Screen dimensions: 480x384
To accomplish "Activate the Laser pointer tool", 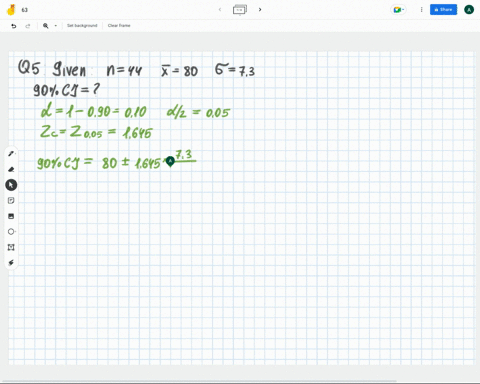I will coord(11,263).
